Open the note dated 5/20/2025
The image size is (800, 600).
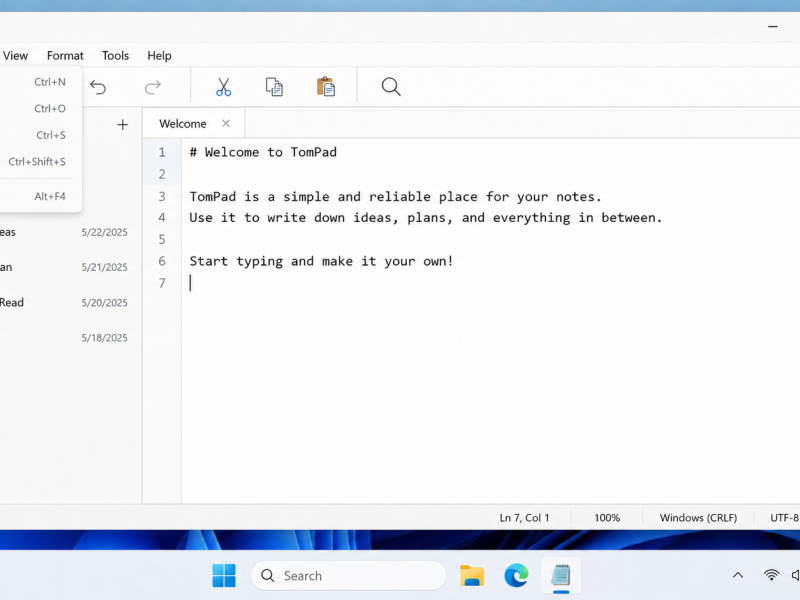click(x=66, y=303)
